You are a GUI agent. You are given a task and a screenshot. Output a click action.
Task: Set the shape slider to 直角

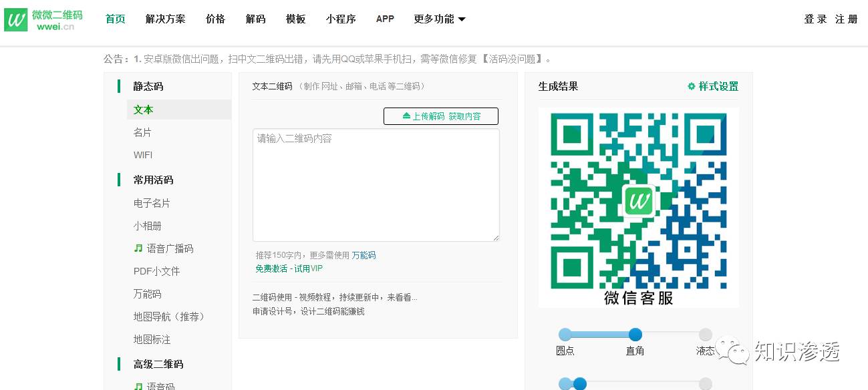point(635,335)
